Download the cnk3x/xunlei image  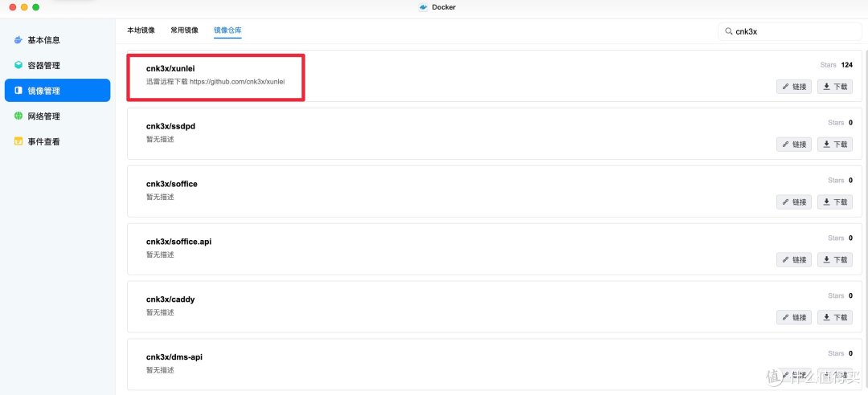click(835, 87)
